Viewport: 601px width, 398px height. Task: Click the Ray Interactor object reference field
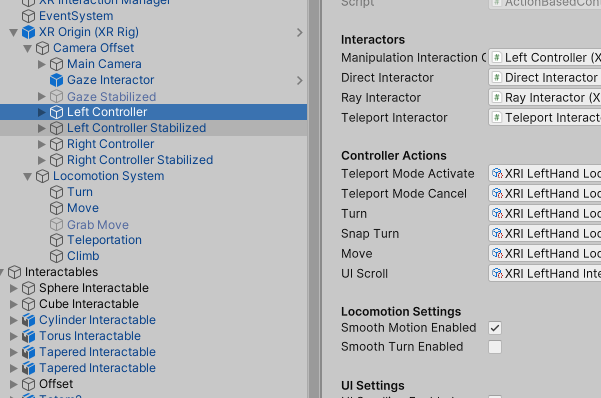pyautogui.click(x=545, y=97)
